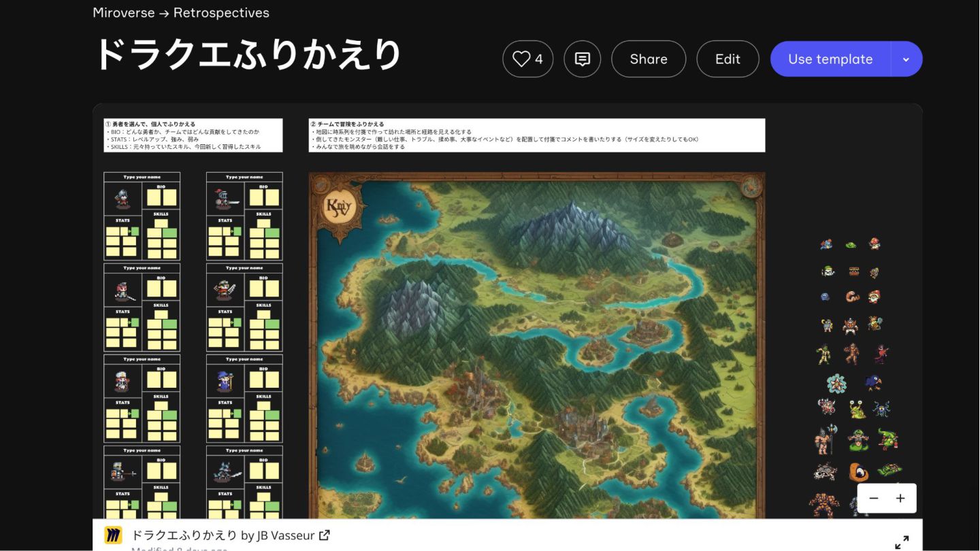Click the ドラクエふりかえり page title
The image size is (980, 551).
(x=248, y=54)
